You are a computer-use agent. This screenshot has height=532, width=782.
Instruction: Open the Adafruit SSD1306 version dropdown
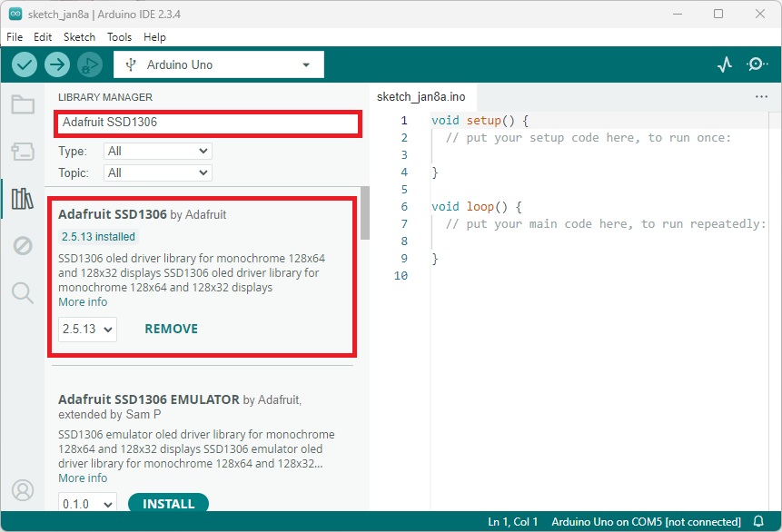(86, 329)
